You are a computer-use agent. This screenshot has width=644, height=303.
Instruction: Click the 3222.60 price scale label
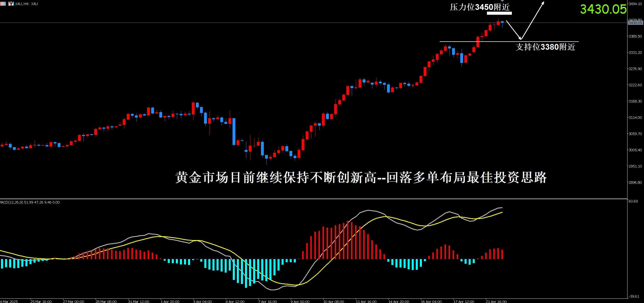coord(635,85)
